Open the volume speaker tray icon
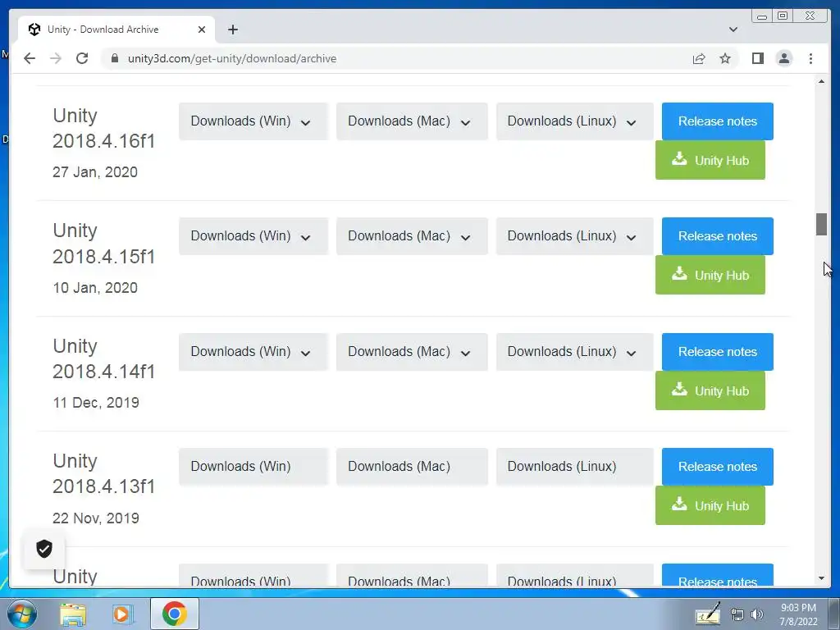 pyautogui.click(x=757, y=614)
